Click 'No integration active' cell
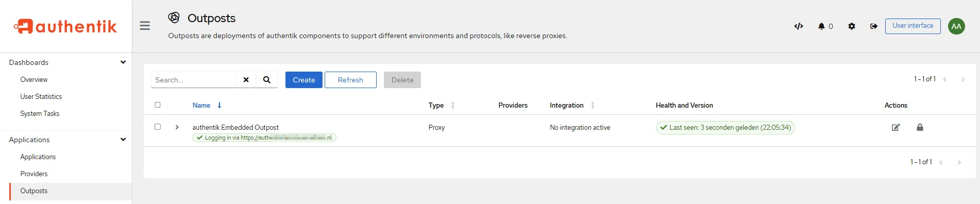This screenshot has width=980, height=204. pos(580,127)
